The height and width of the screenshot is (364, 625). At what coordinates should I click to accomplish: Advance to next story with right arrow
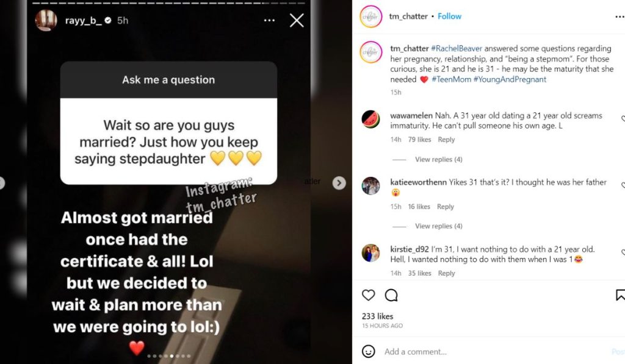tap(339, 183)
